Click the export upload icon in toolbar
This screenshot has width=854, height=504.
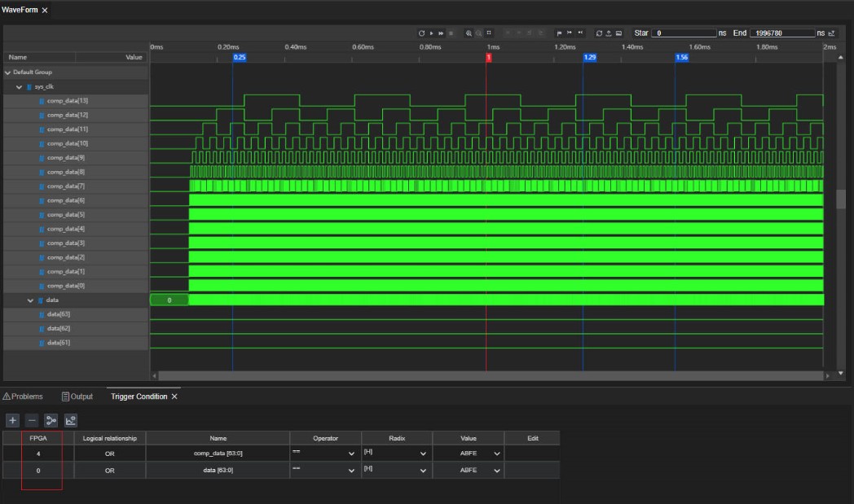tap(609, 33)
